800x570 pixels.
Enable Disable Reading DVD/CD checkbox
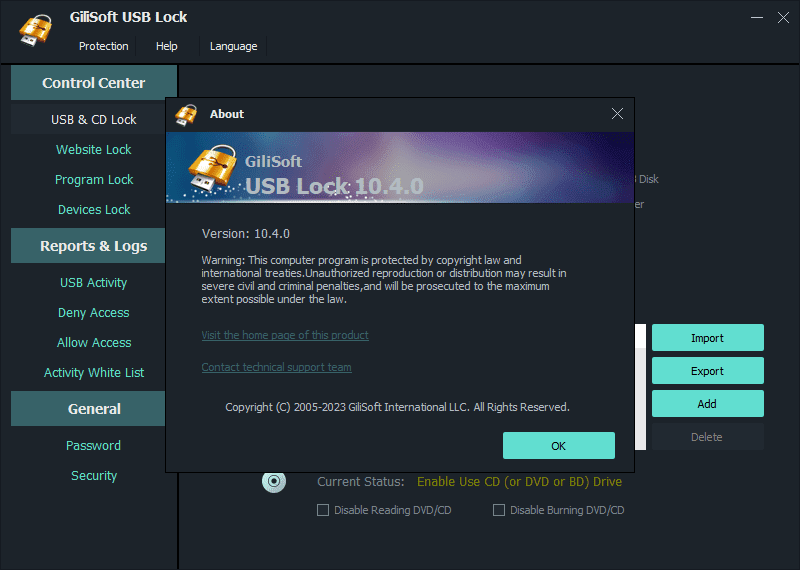point(323,510)
